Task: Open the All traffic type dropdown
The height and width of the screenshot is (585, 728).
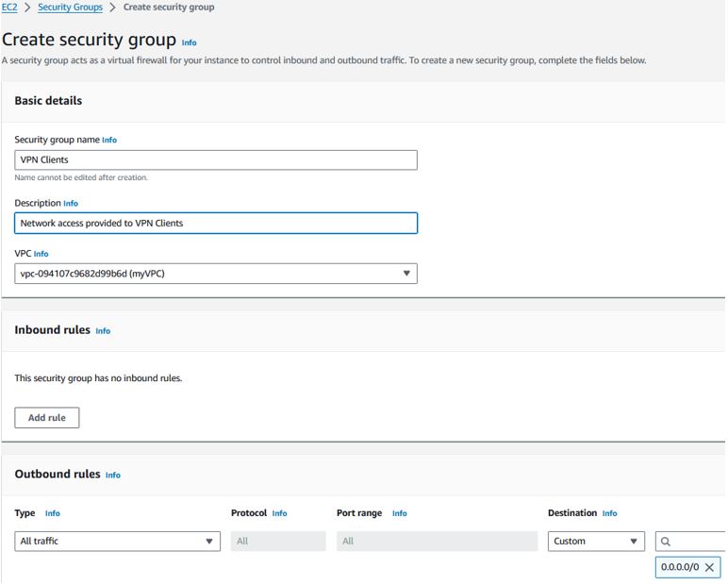Action: pos(118,542)
